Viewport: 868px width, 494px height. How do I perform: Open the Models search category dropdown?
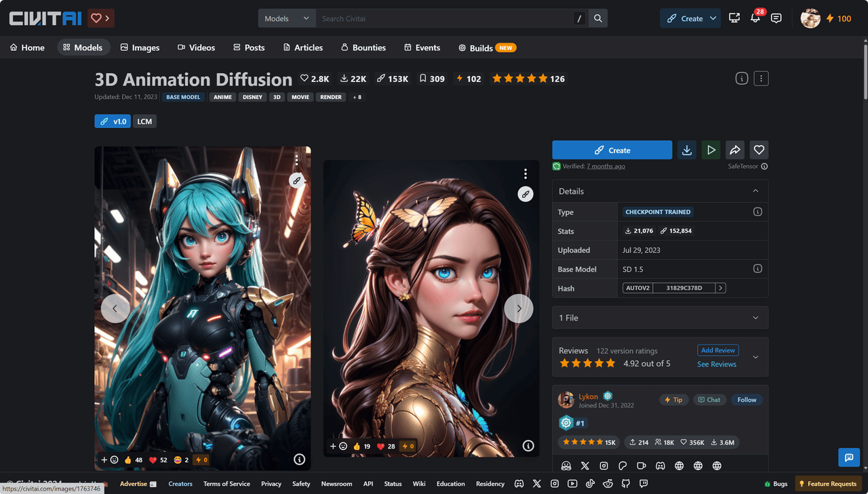point(287,18)
